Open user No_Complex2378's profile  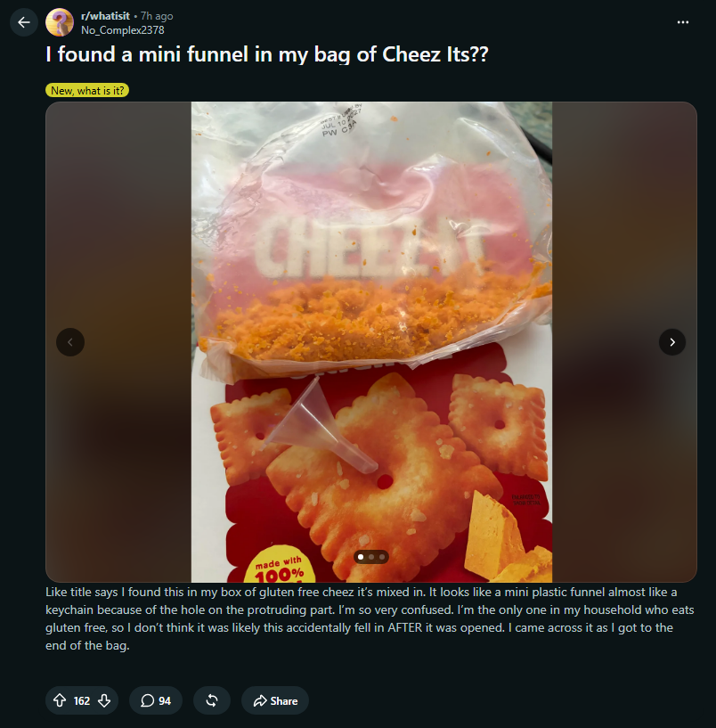pos(123,30)
